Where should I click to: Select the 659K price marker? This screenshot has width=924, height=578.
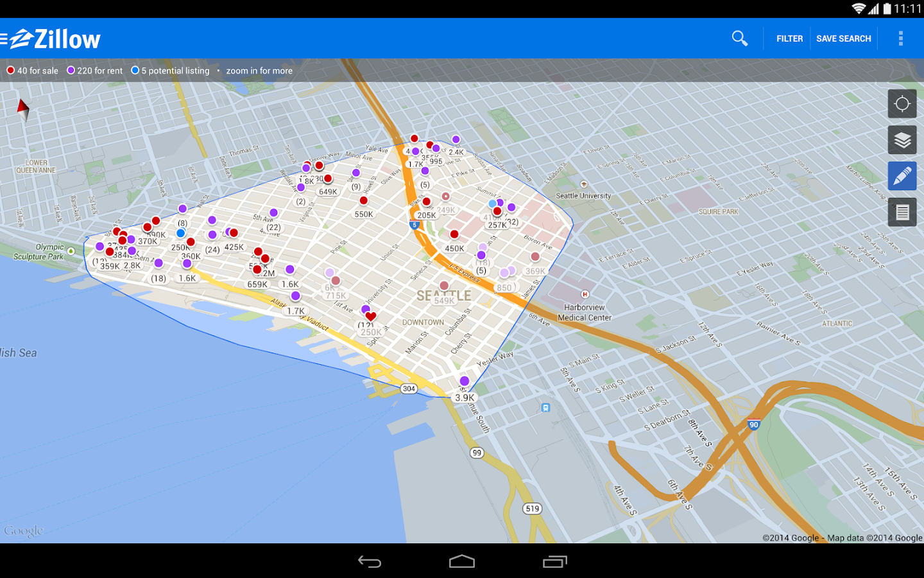257,285
